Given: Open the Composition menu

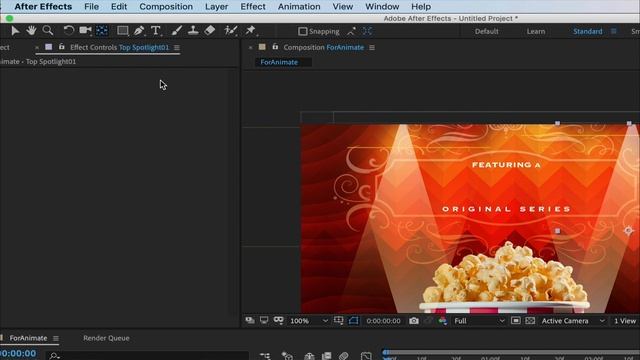Looking at the screenshot, I should (166, 7).
